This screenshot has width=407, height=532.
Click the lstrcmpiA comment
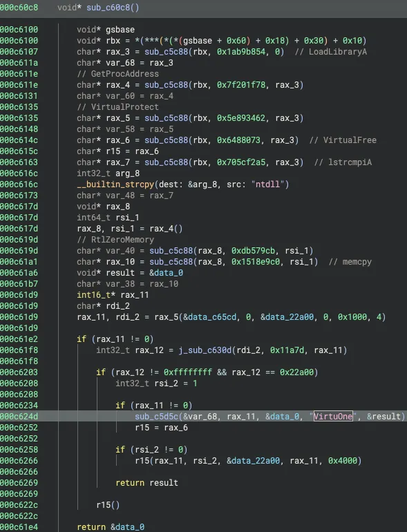point(343,162)
